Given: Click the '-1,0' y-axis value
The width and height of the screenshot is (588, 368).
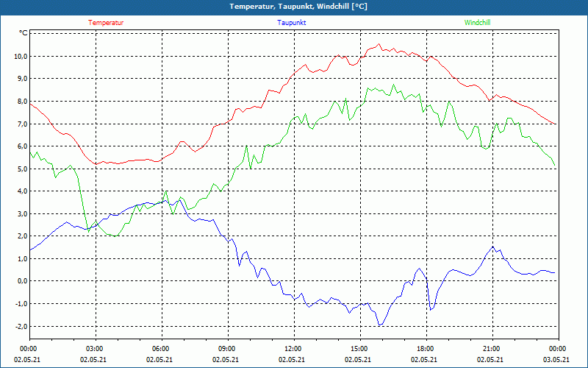Looking at the screenshot, I should (x=21, y=303).
